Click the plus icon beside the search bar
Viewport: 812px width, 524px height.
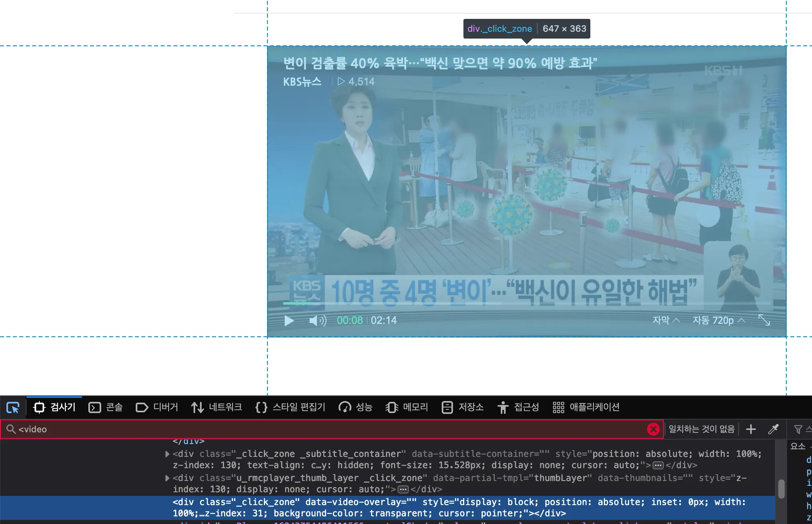pos(751,429)
